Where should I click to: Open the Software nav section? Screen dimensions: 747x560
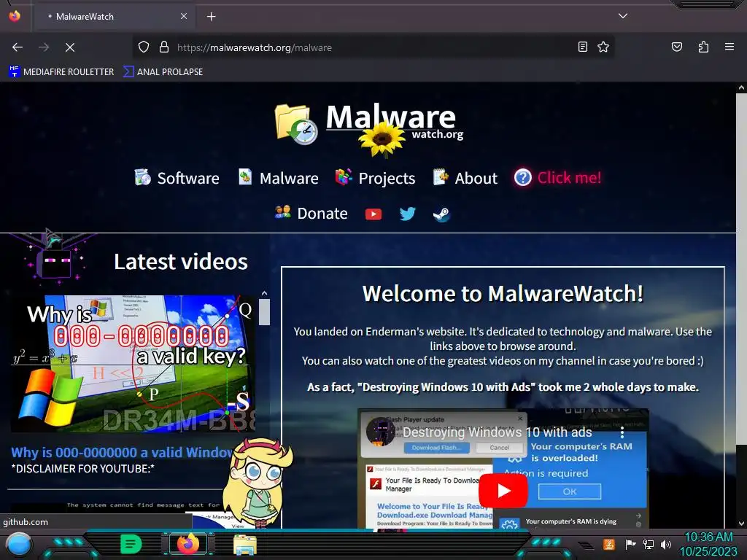click(x=177, y=178)
